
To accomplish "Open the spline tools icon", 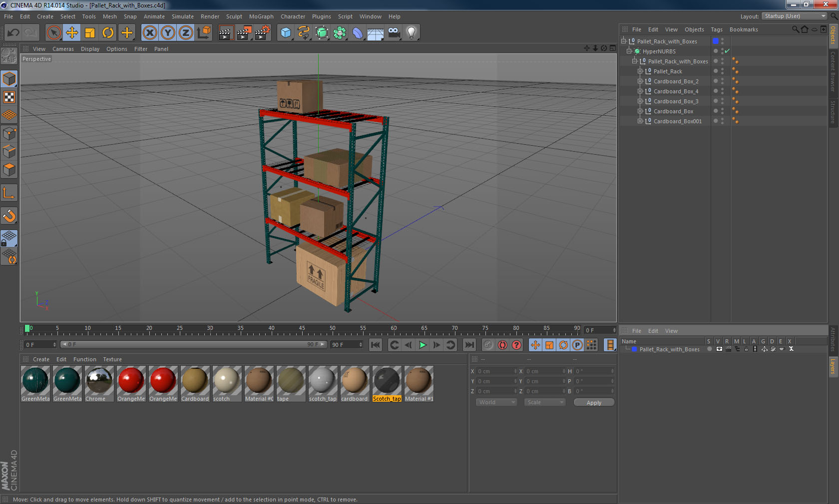I will tap(304, 33).
